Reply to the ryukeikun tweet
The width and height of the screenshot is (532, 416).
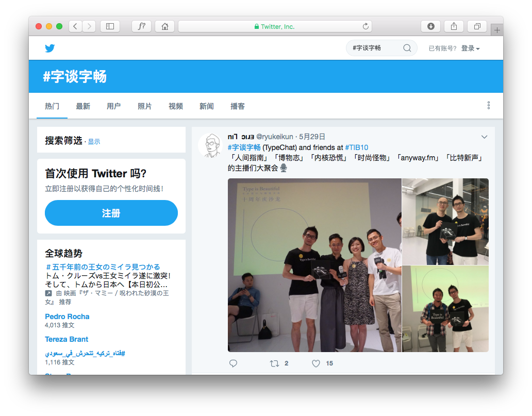click(233, 363)
